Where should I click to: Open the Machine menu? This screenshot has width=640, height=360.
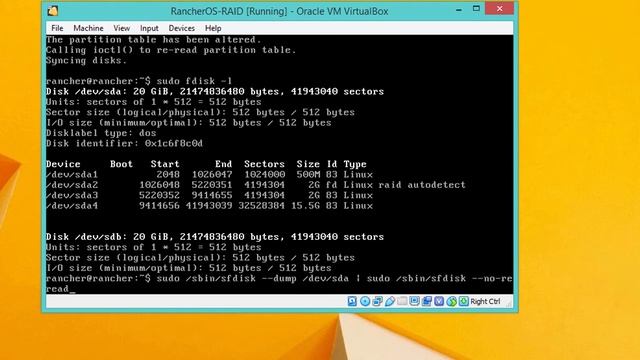pos(88,28)
